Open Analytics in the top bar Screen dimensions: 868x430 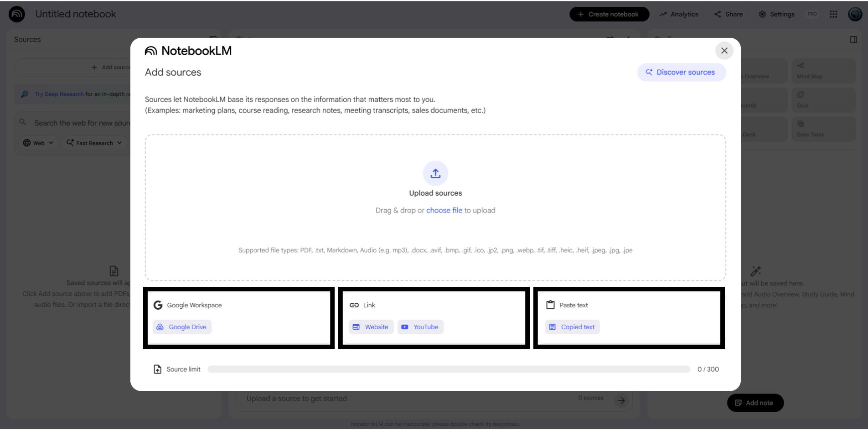(679, 14)
